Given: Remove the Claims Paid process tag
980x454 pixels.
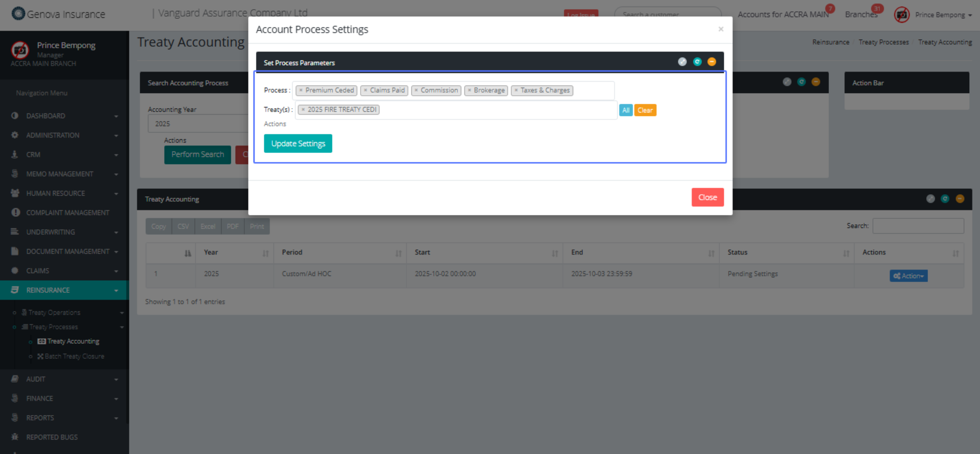Looking at the screenshot, I should [x=365, y=90].
